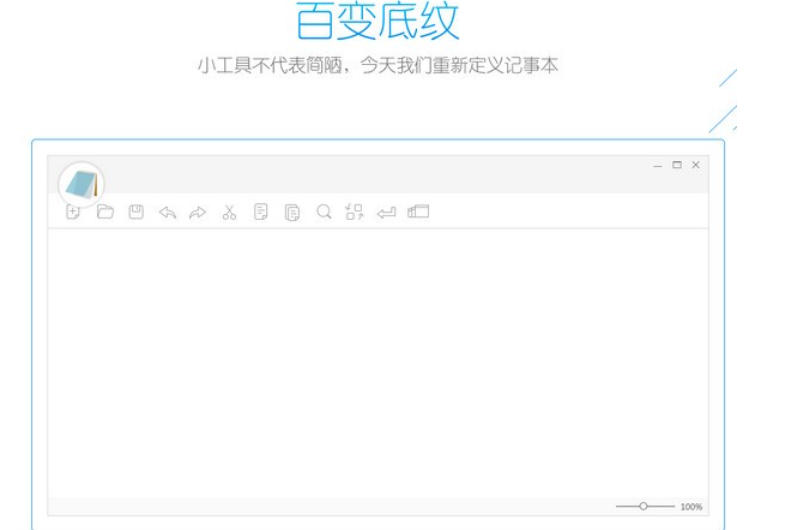Click the find-and-replace icon beside the magnifier
Image resolution: width=791 pixels, height=530 pixels.
click(x=354, y=212)
